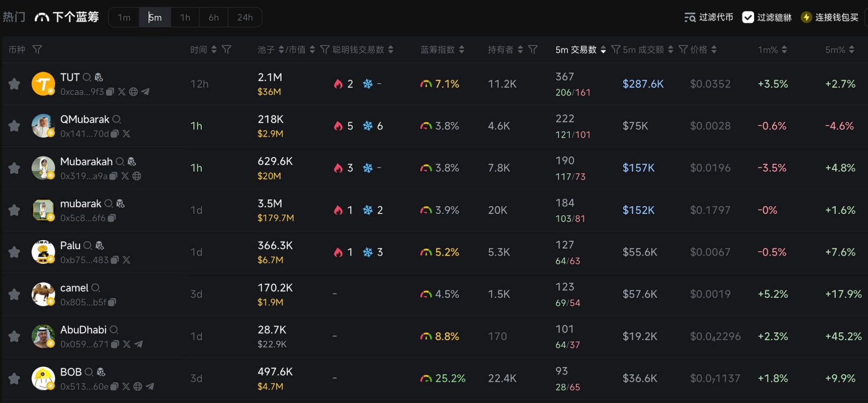Image resolution: width=868 pixels, height=403 pixels.
Task: Select the 24h timeframe tab
Action: tap(245, 18)
